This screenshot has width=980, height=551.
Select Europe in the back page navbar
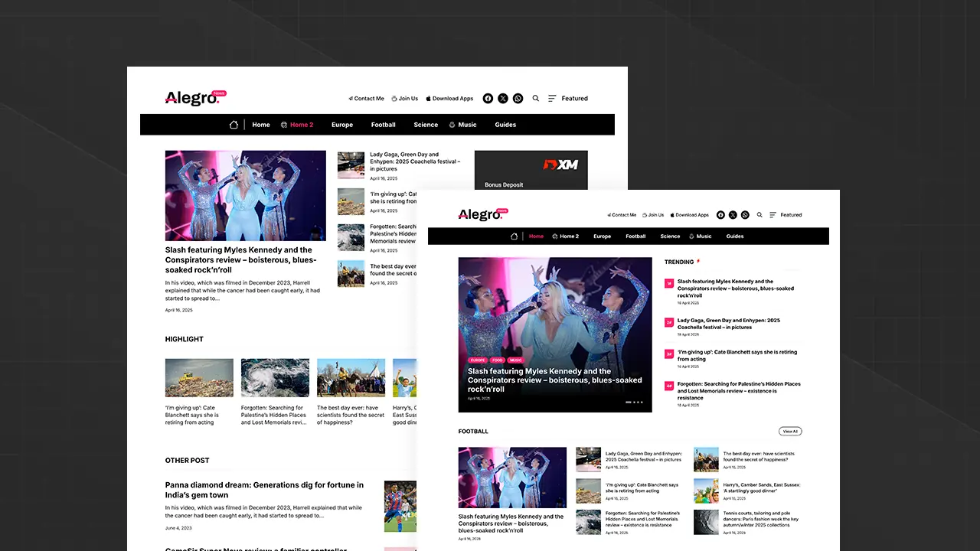click(342, 125)
